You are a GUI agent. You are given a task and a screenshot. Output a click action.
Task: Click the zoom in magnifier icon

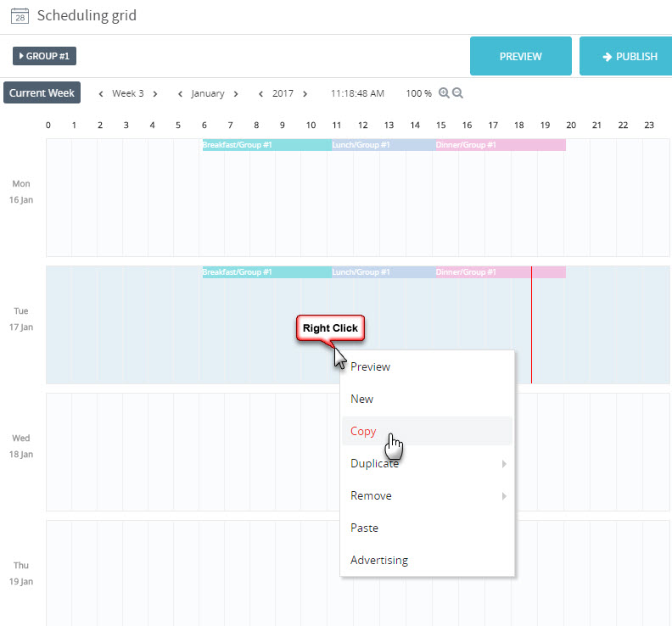click(x=444, y=93)
